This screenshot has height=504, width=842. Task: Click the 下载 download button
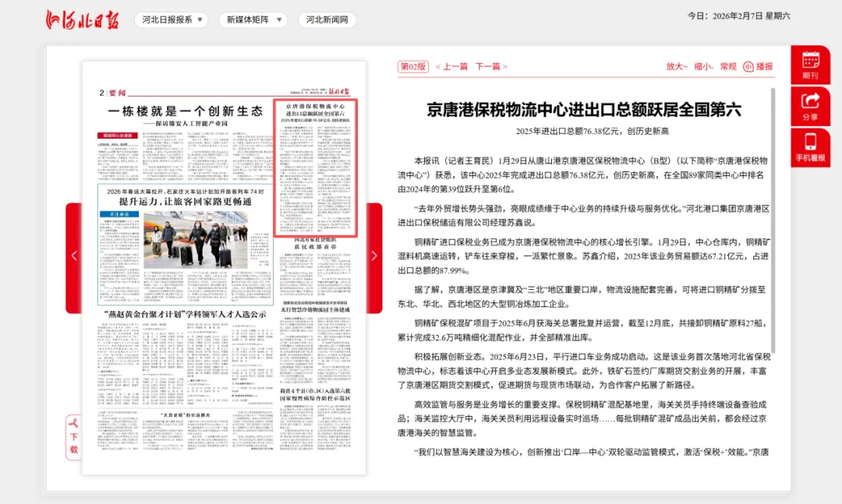73,437
